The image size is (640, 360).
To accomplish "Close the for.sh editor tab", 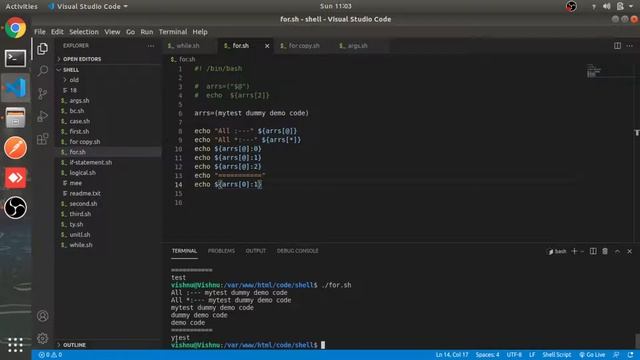I will coord(267,46).
